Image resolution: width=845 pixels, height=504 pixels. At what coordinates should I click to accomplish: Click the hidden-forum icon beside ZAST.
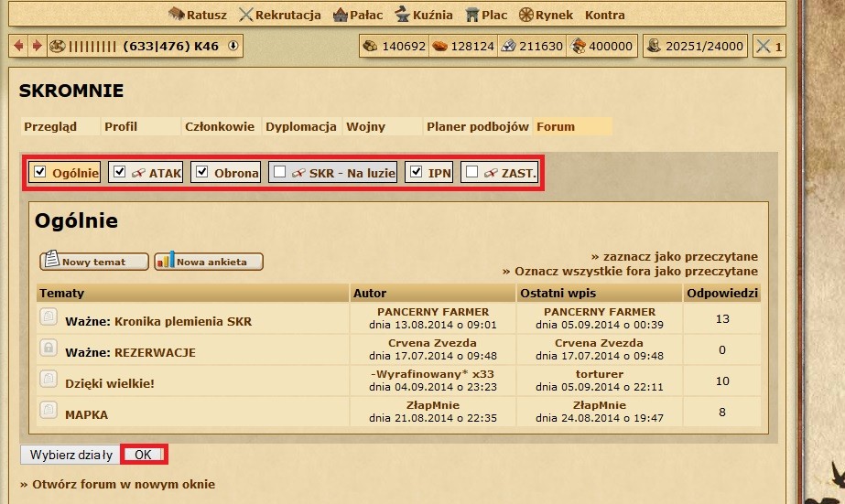click(491, 174)
